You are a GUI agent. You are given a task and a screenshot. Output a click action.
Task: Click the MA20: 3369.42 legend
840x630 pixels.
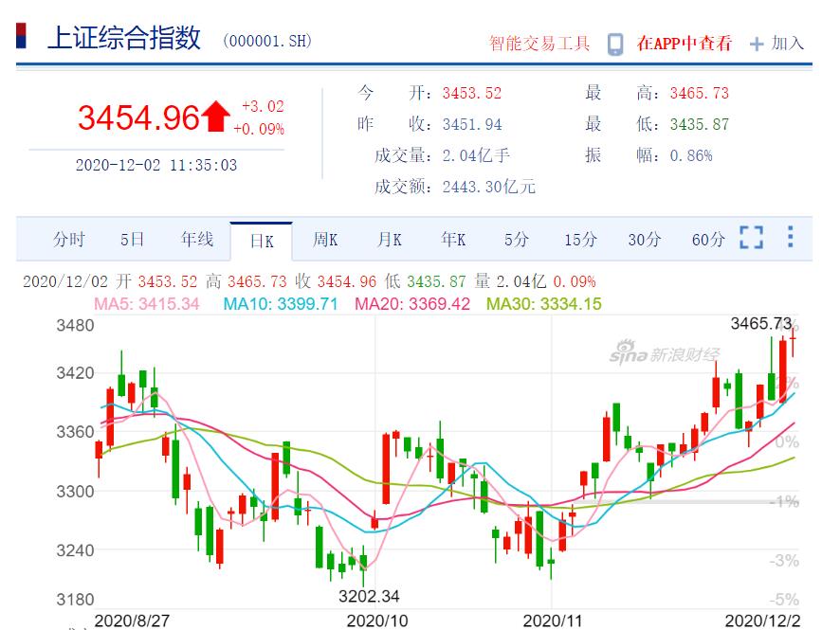coord(412,304)
